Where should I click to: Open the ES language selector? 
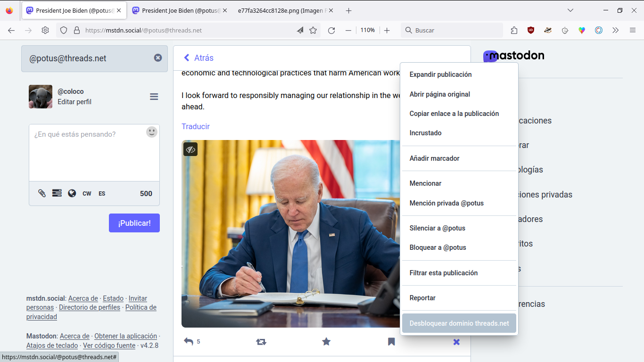pyautogui.click(x=102, y=194)
